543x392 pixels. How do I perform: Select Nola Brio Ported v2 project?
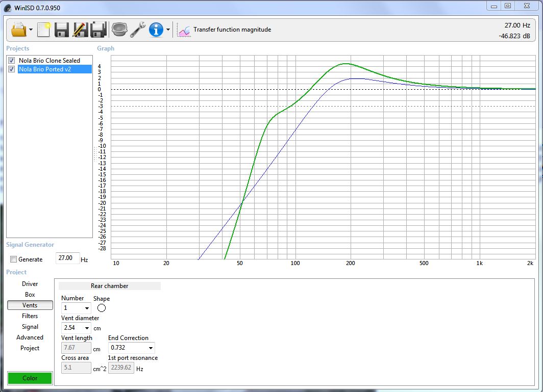coord(55,69)
